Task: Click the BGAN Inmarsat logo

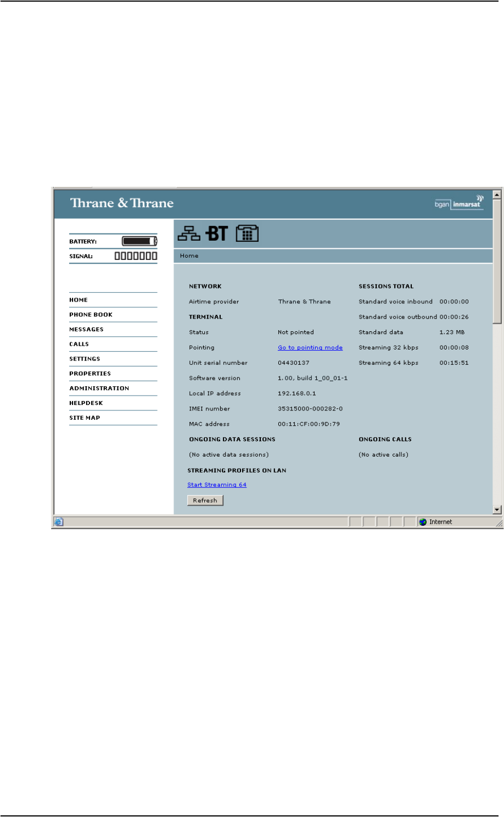Action: 459,203
